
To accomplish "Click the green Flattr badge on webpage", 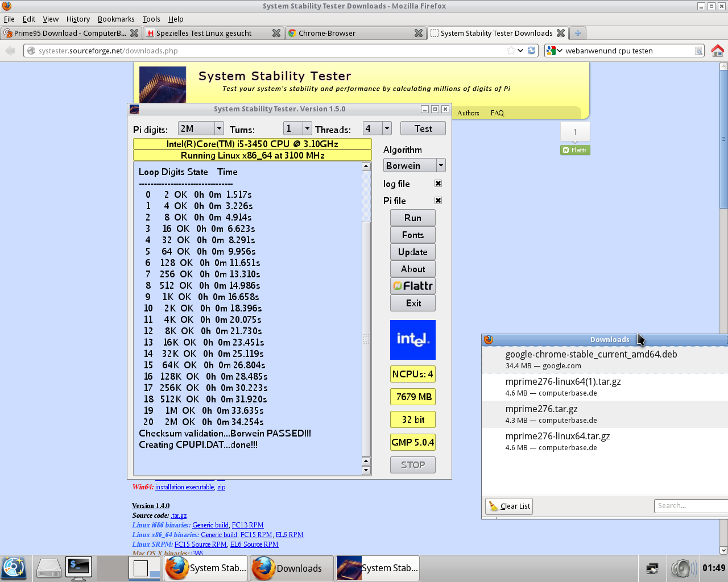I will [575, 150].
